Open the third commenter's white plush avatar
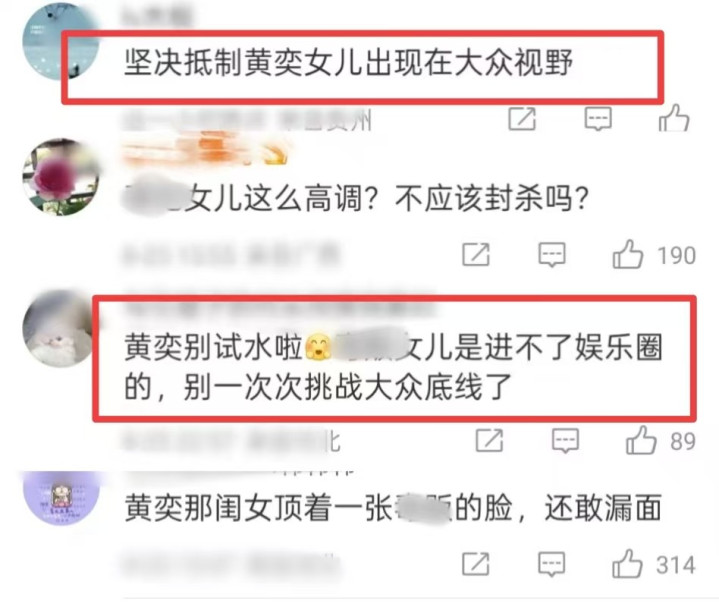Image resolution: width=719 pixels, height=607 pixels. [60, 329]
